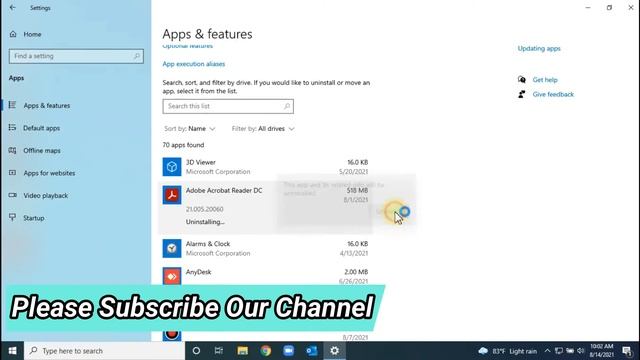Click the Video playback sidebar icon
Viewport: 640px width, 360px height.
pos(13,195)
